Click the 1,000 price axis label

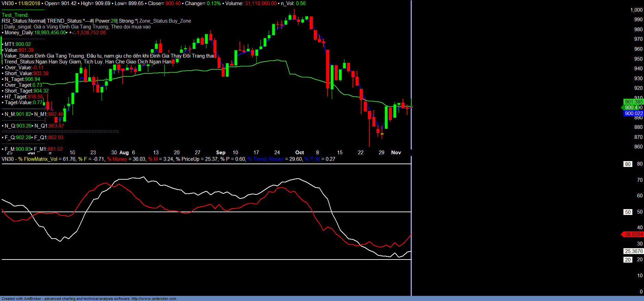636,10
